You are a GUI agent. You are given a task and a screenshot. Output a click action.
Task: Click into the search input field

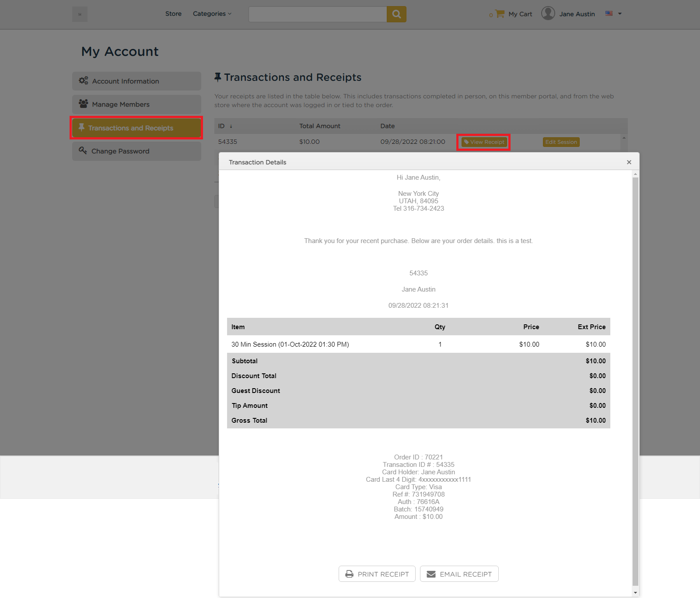click(318, 14)
